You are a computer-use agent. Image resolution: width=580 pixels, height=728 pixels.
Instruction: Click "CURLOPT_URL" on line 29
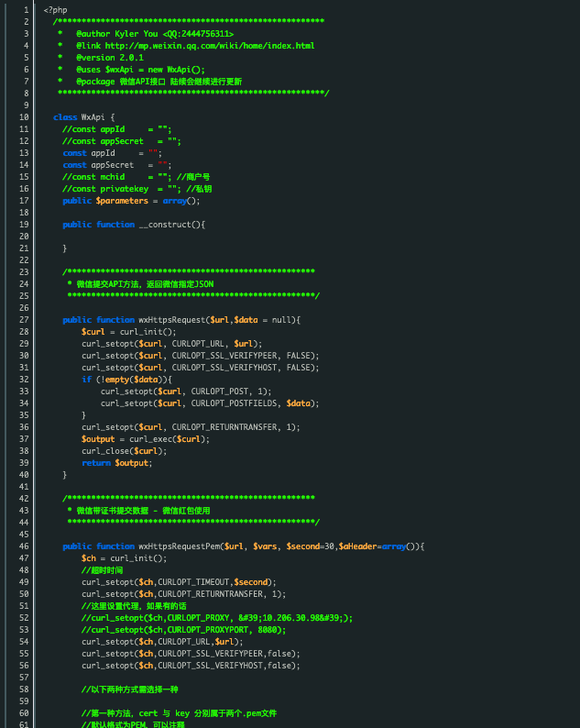tap(198, 344)
